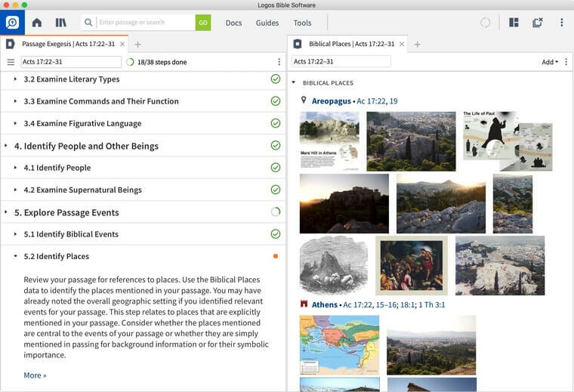
Task: Expand 3.3 Examine Commands and Their Function
Action: click(15, 101)
